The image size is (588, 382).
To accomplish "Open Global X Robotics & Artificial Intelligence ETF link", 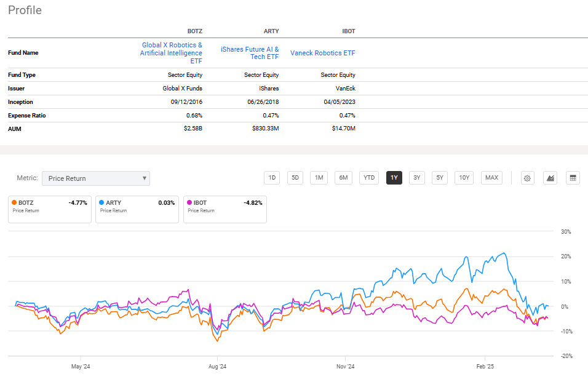I will (171, 53).
